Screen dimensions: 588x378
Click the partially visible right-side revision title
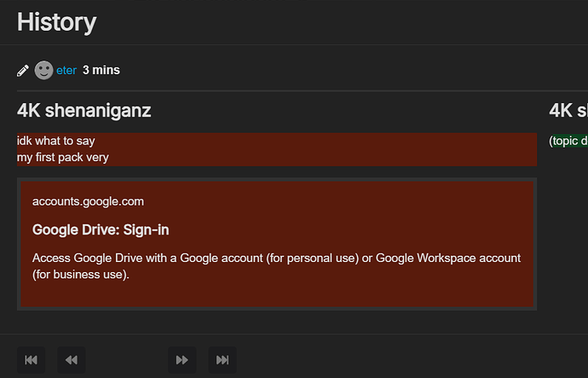coord(568,110)
